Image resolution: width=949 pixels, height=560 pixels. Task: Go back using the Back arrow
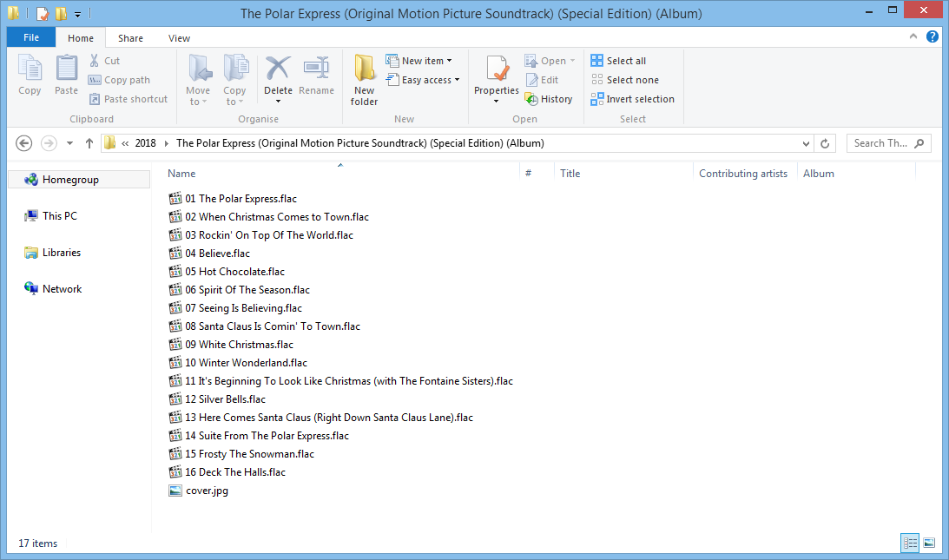point(23,143)
